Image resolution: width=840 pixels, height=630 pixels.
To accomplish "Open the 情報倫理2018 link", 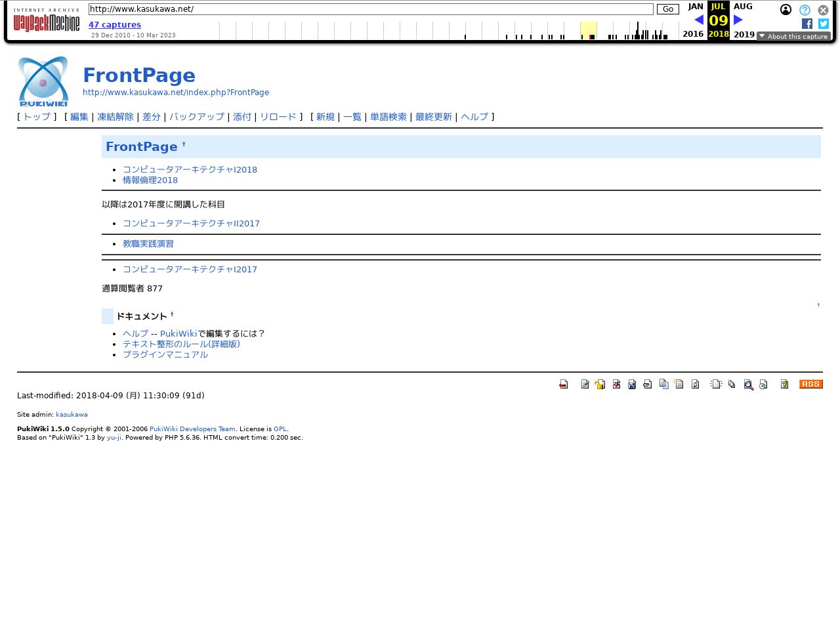I will click(150, 180).
